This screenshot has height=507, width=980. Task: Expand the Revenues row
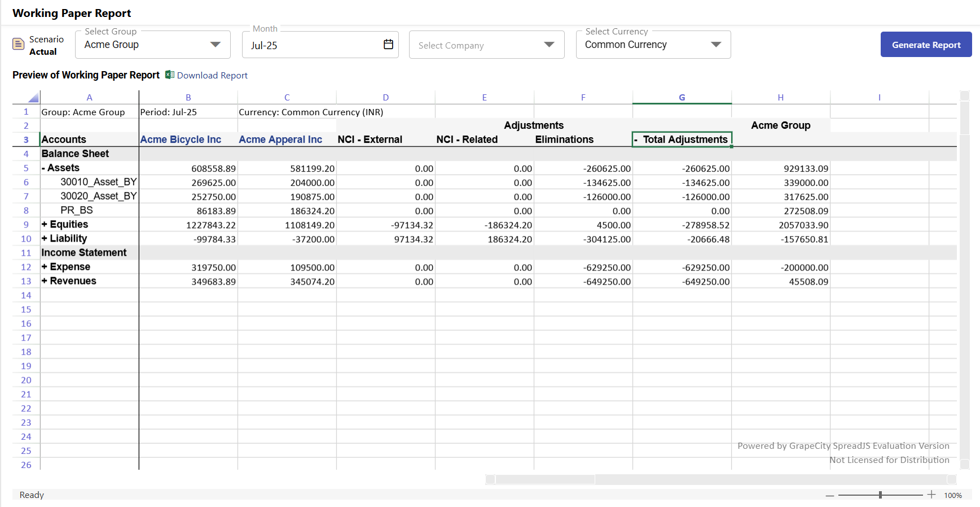(x=44, y=281)
